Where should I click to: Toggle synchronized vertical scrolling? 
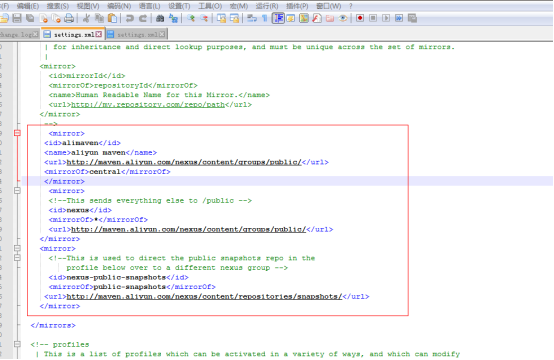point(222,18)
